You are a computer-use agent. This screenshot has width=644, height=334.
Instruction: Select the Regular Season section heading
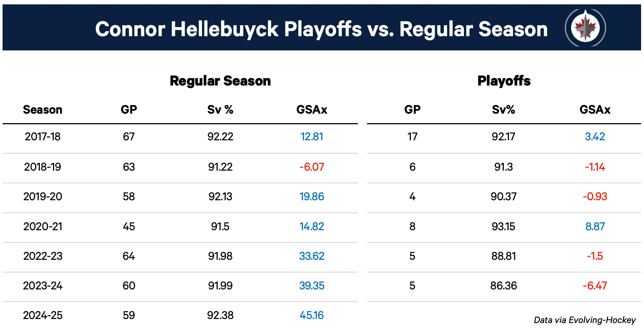coord(220,81)
